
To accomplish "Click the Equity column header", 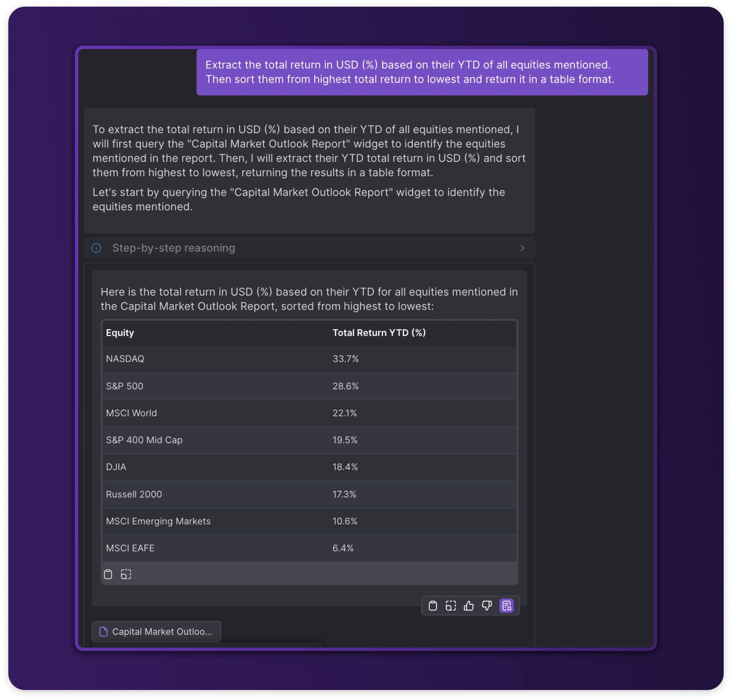I will pos(120,333).
